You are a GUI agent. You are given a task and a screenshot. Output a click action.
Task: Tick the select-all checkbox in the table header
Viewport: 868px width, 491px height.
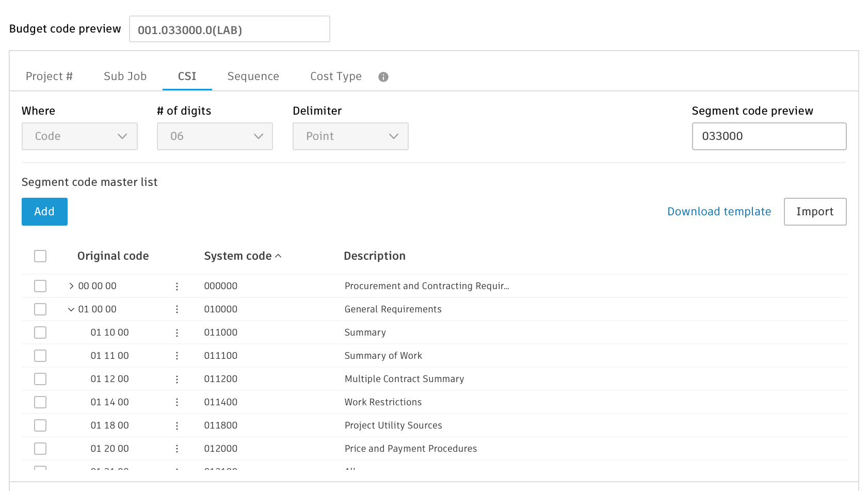(40, 256)
